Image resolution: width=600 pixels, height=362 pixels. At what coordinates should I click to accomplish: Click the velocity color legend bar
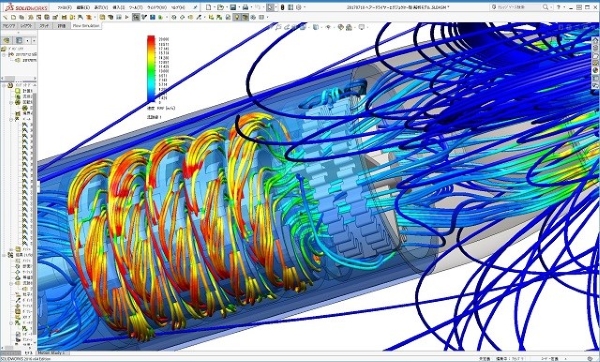(x=151, y=69)
